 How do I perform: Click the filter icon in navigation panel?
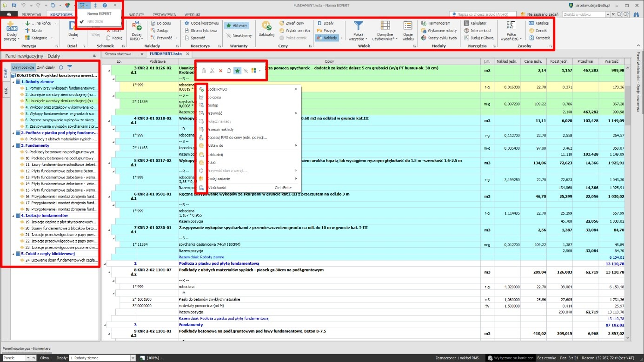(x=69, y=67)
